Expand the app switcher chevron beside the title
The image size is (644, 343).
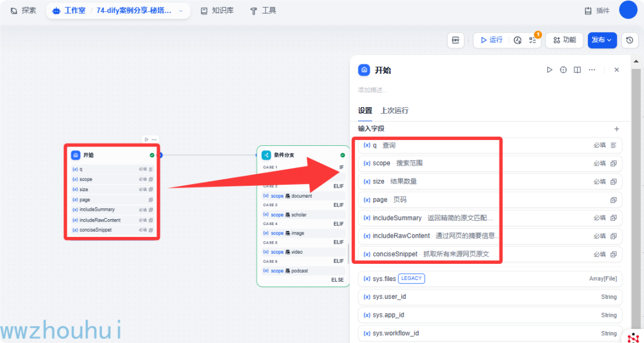coord(181,11)
